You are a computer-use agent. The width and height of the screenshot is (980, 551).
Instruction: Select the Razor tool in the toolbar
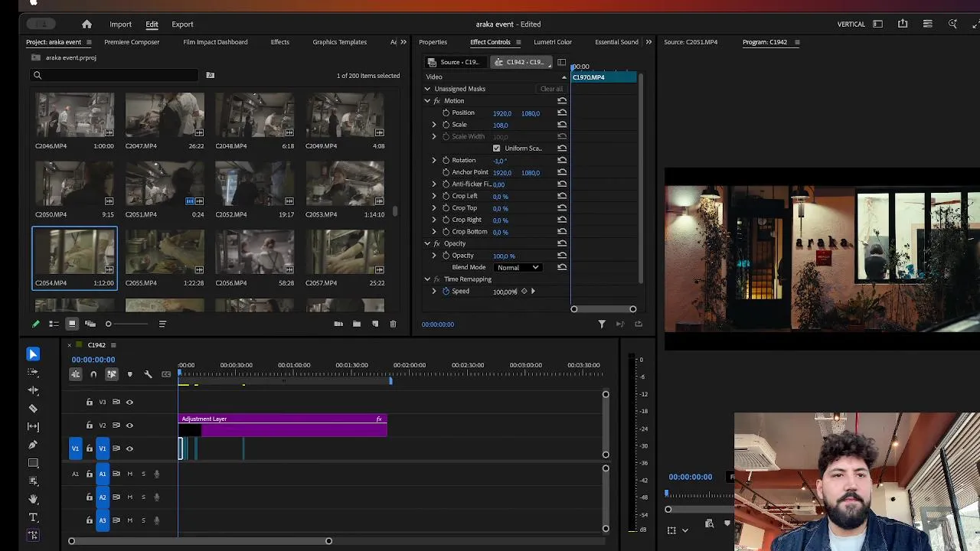click(x=33, y=409)
